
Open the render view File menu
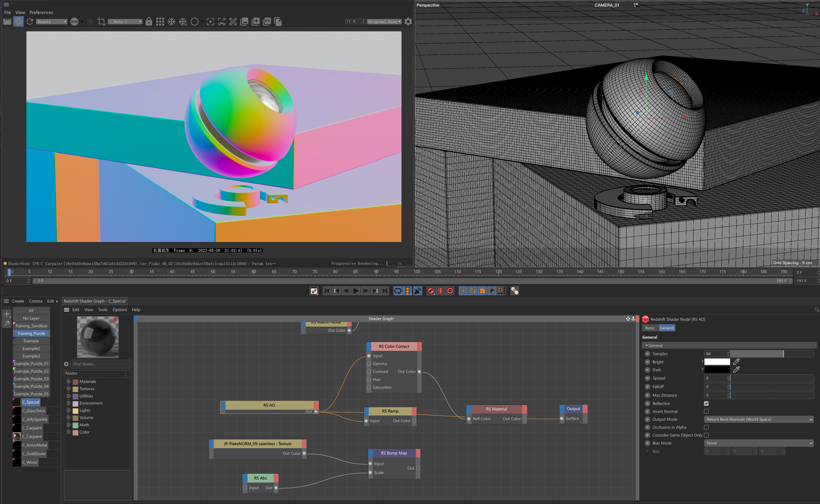7,12
